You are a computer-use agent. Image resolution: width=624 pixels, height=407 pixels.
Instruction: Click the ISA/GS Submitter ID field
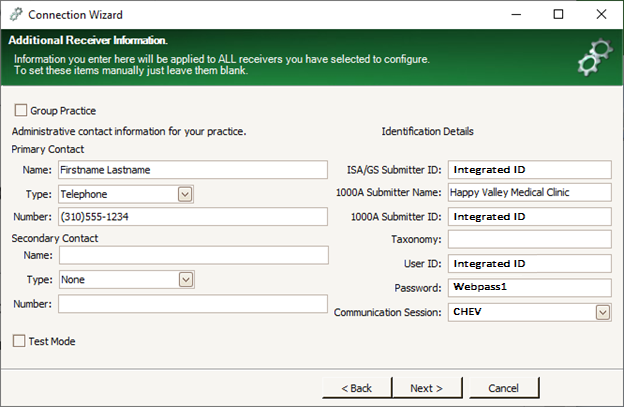pos(530,170)
